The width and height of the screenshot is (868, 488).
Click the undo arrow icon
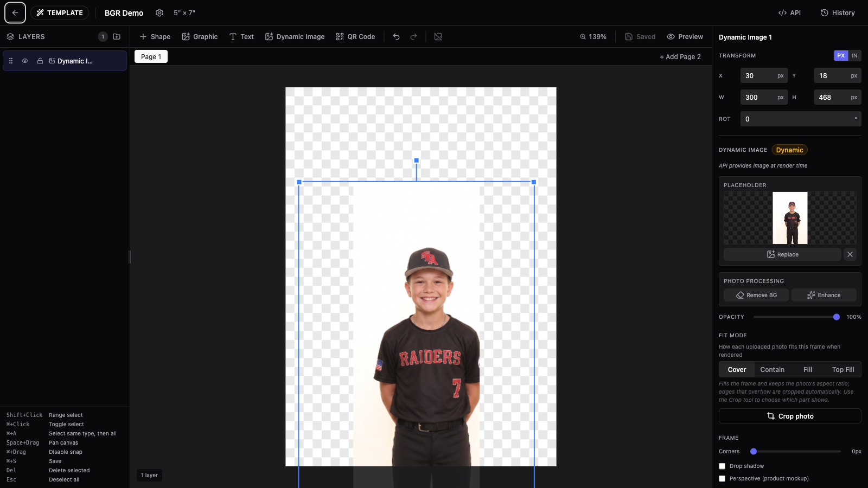coord(397,37)
